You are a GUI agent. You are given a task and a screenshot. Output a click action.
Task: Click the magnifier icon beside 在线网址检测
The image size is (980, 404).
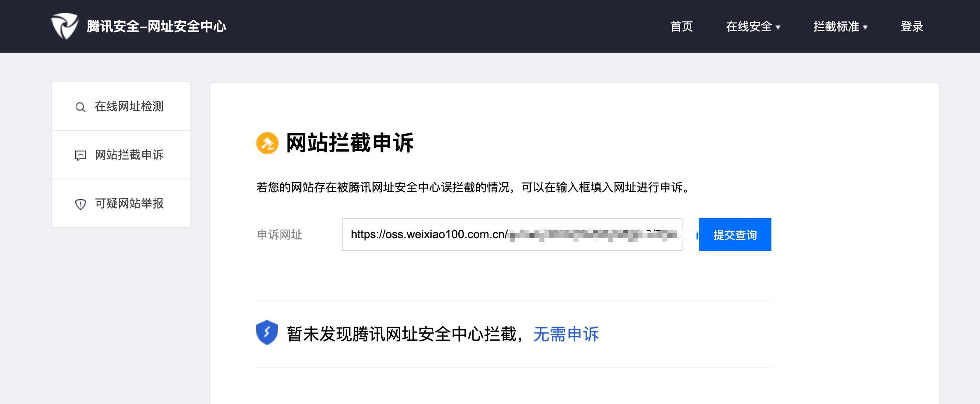80,107
